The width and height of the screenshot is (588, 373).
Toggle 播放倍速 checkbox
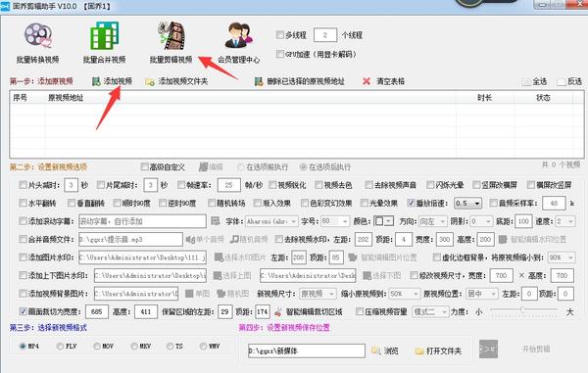[412, 203]
